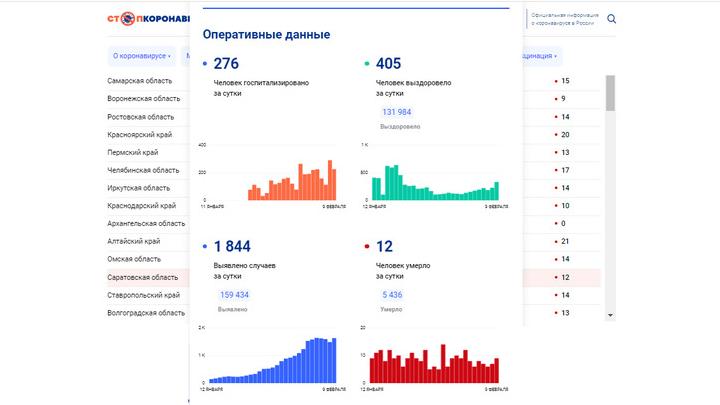720x405 pixels.
Task: Click the «Оперативные данные» heading
Action: coord(266,35)
